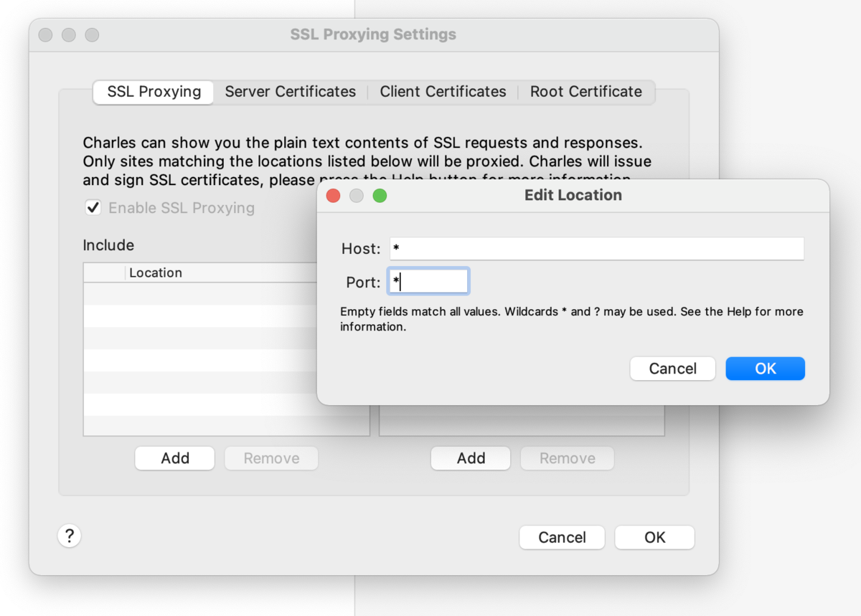861x616 pixels.
Task: Switch to the Root Certificate tab
Action: [x=586, y=92]
